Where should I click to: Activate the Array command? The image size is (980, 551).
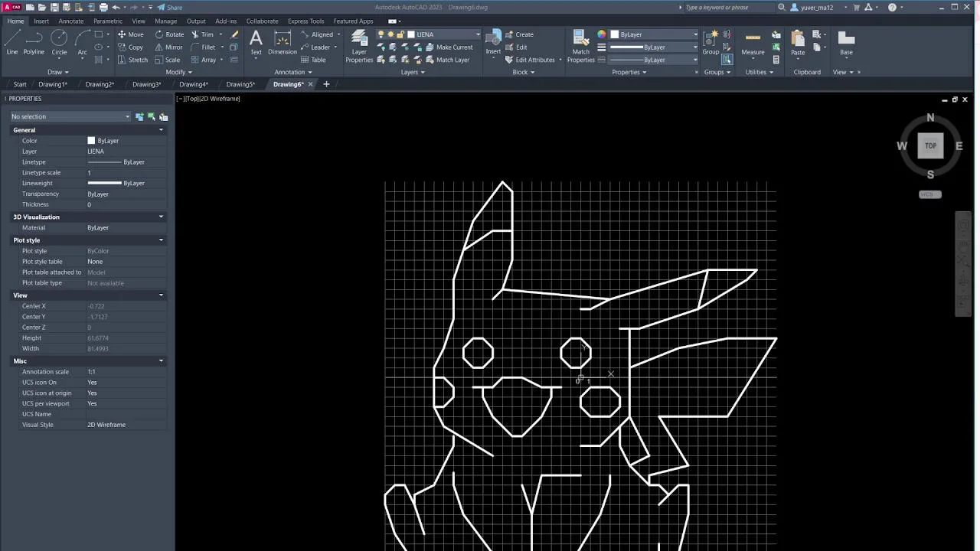(204, 60)
